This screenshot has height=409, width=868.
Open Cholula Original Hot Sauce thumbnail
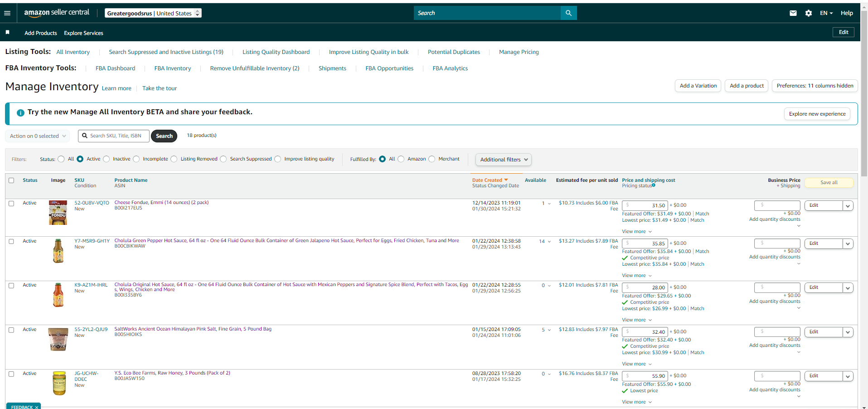point(58,295)
